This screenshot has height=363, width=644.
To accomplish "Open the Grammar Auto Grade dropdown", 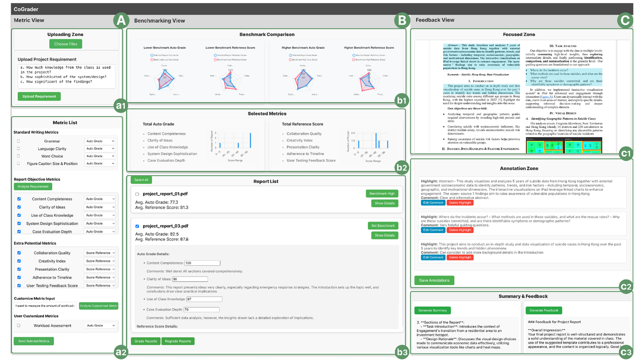I will [x=100, y=141].
